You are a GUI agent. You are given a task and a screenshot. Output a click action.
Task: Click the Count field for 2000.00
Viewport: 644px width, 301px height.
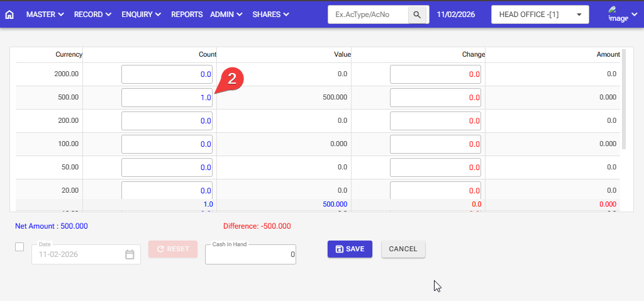point(167,74)
